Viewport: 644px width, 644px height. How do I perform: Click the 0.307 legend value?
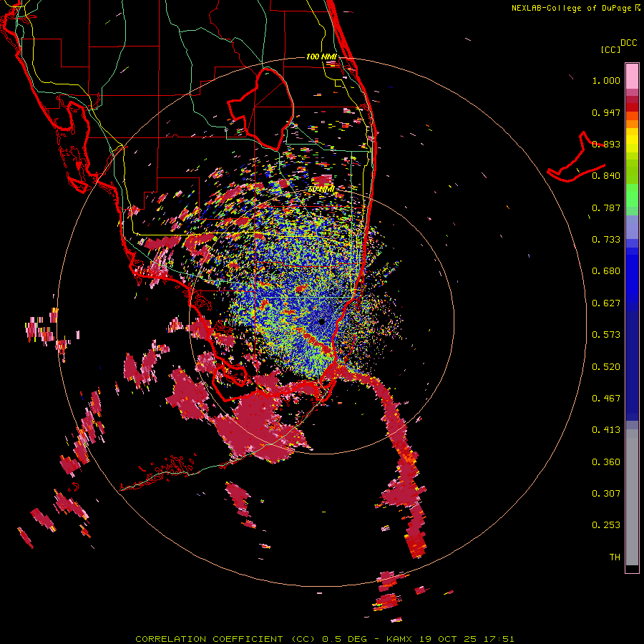point(606,494)
